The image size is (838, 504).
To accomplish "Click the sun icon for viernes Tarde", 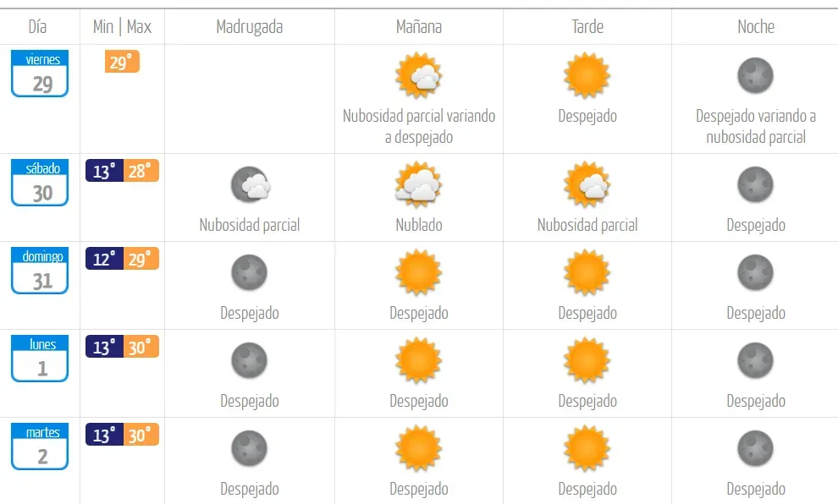I will [587, 76].
